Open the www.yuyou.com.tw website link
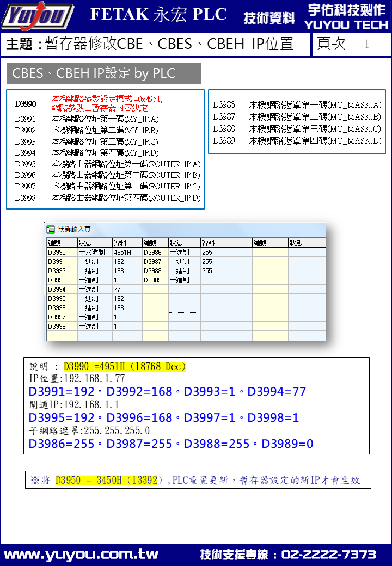The height and width of the screenshot is (566, 392). [81, 555]
